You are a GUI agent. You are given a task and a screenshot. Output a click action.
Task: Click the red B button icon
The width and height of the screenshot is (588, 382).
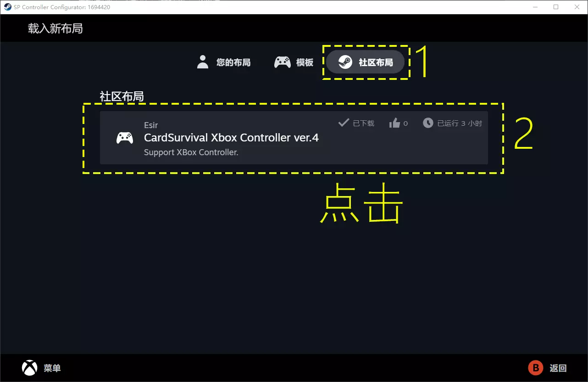(535, 368)
